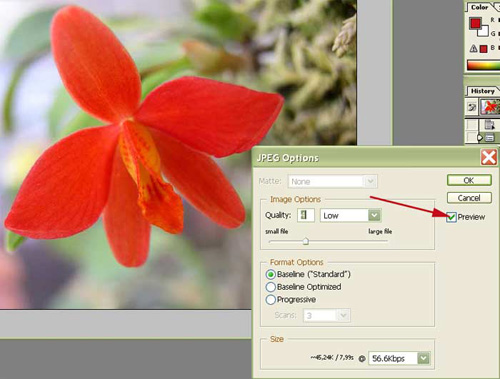Image resolution: width=500 pixels, height=379 pixels.
Task: Pick a color from the spectrum ramp
Action: [483, 65]
